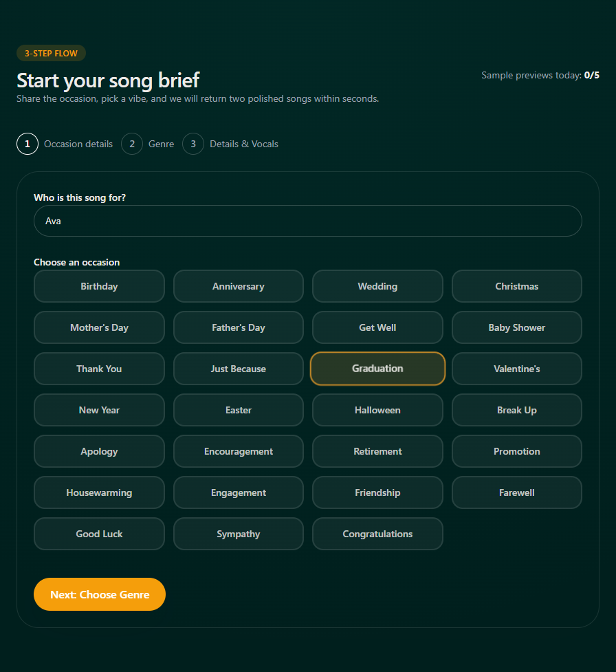Select the Farewell occasion
This screenshot has height=672, width=616.
point(516,492)
